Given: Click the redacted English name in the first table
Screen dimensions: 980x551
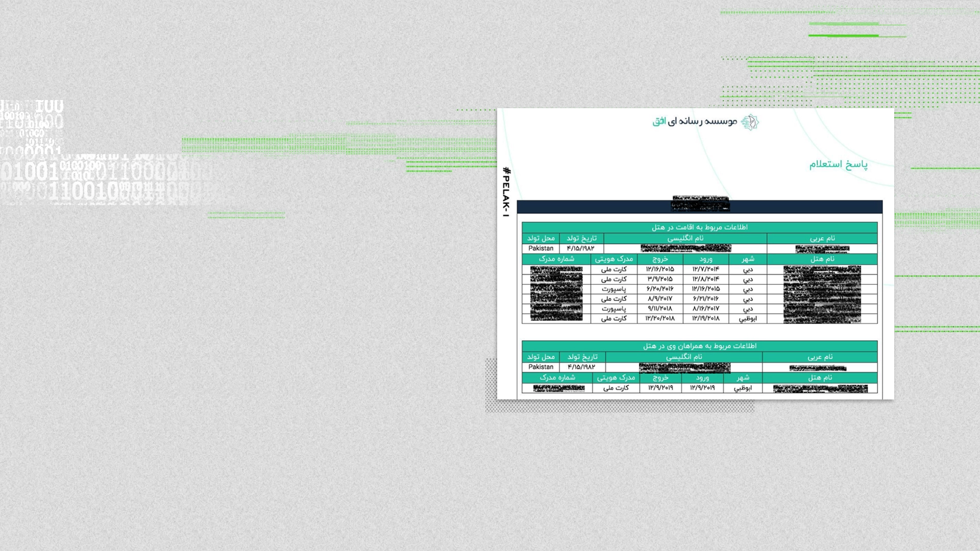Looking at the screenshot, I should [x=685, y=248].
